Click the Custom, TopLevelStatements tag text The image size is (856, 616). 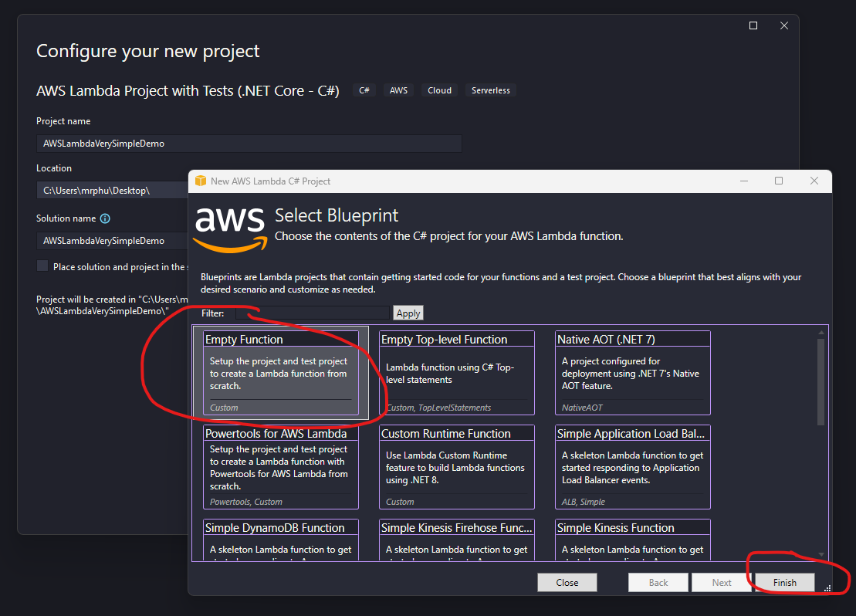439,408
